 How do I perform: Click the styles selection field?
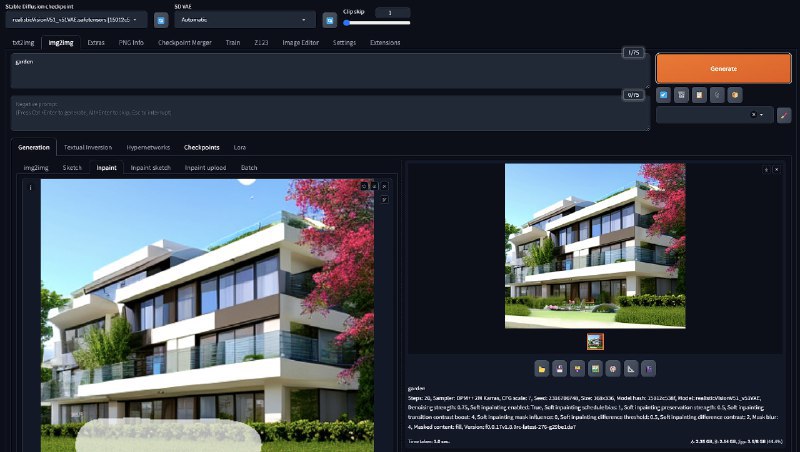714,115
